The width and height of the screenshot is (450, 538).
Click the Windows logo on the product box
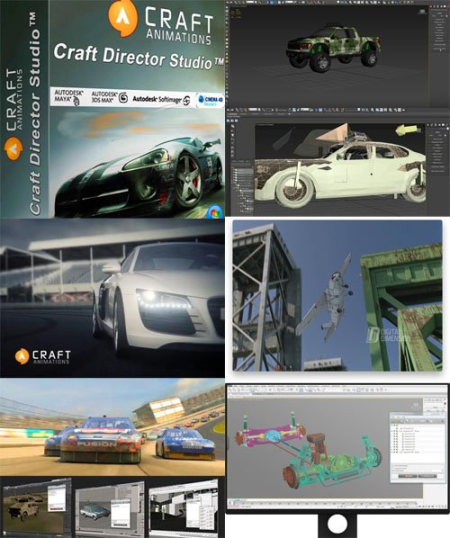click(x=215, y=212)
